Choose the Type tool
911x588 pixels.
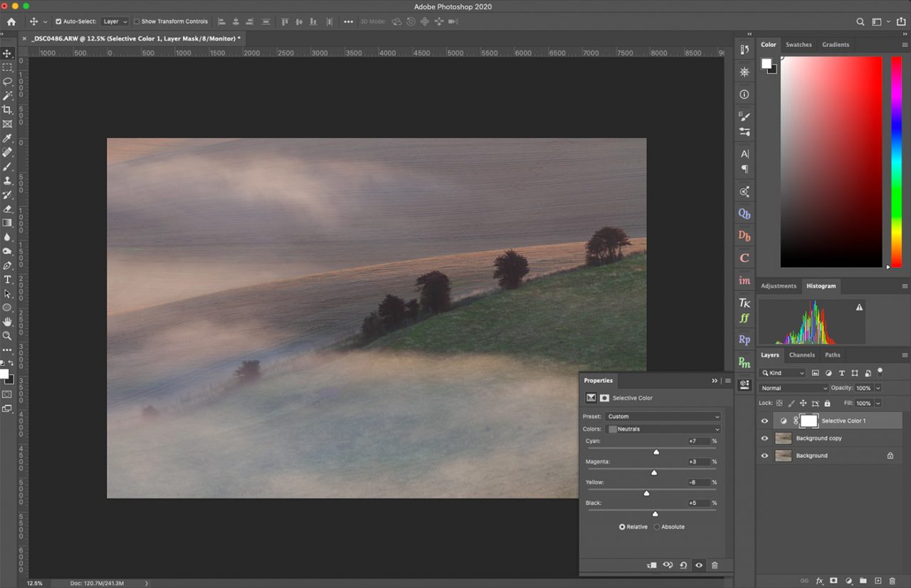pyautogui.click(x=8, y=280)
